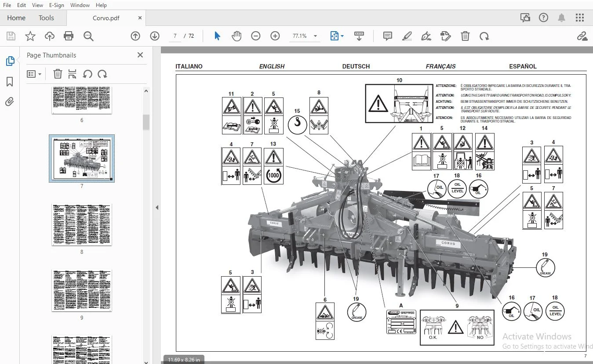Image resolution: width=593 pixels, height=364 pixels.
Task: Click the thumbnails panel scrollbar thumb
Action: point(146,122)
